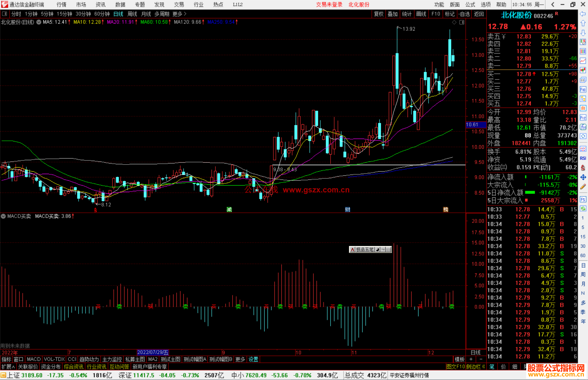Select the pencil drawing tool icon

coord(583,187)
